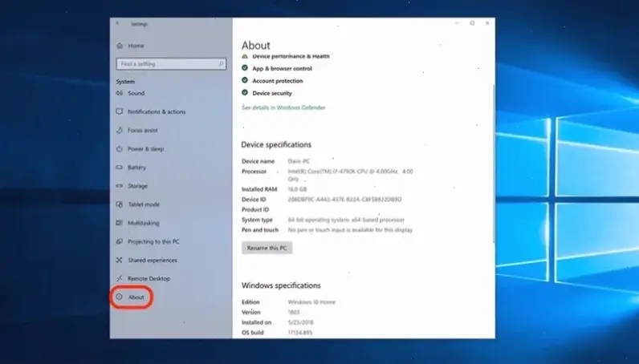Select the Projecting to this PC icon
Screen dimensions: 639x364
(x=119, y=241)
